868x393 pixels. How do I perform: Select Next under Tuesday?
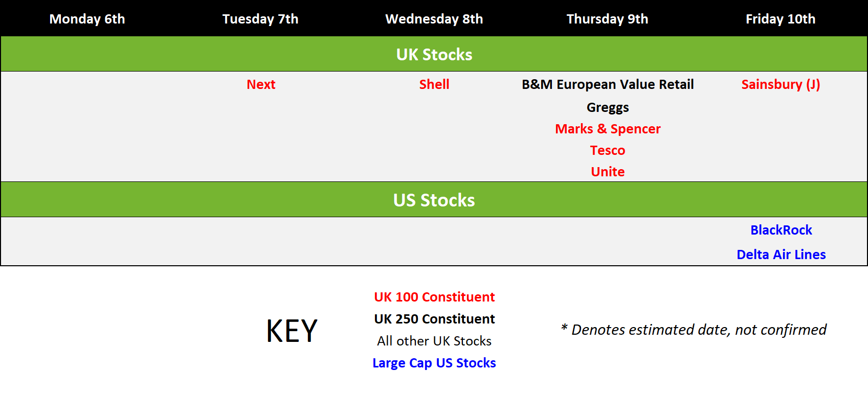point(261,84)
